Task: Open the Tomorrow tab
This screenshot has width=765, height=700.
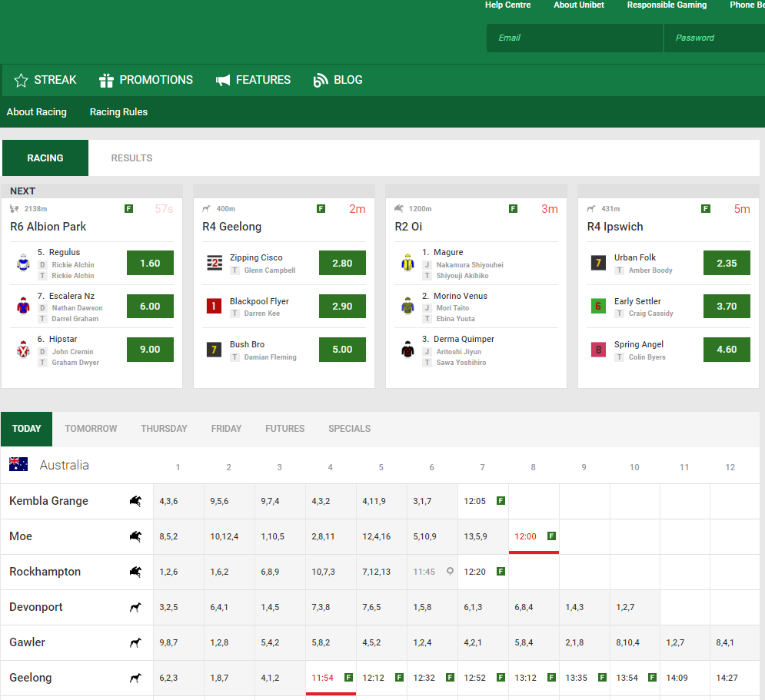Action: [91, 429]
